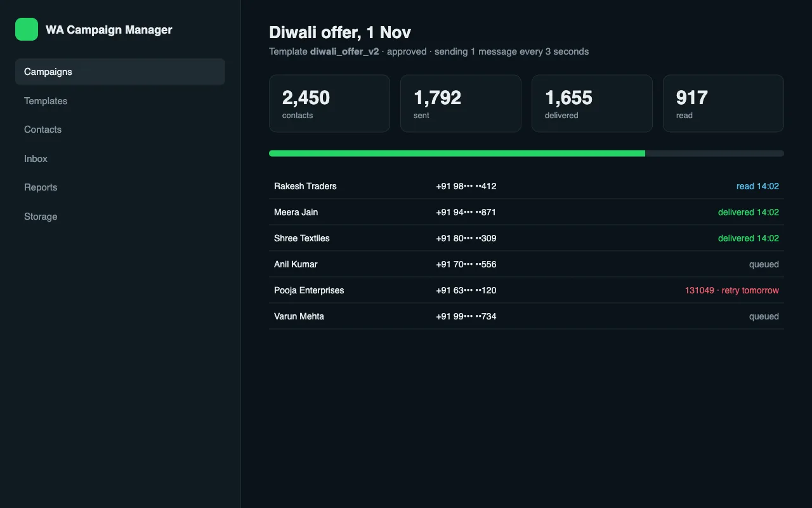The image size is (812, 508).
Task: Click the diwali_offer_v2 template name
Action: click(344, 51)
